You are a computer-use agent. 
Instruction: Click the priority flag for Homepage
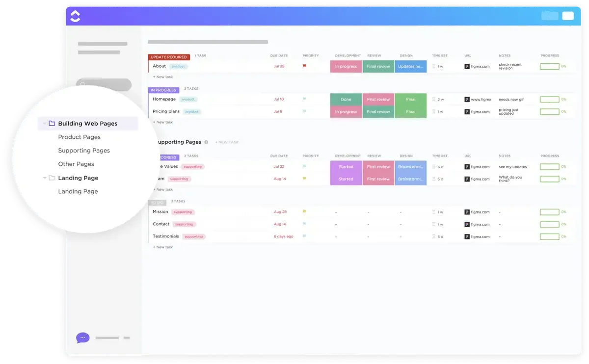click(304, 99)
